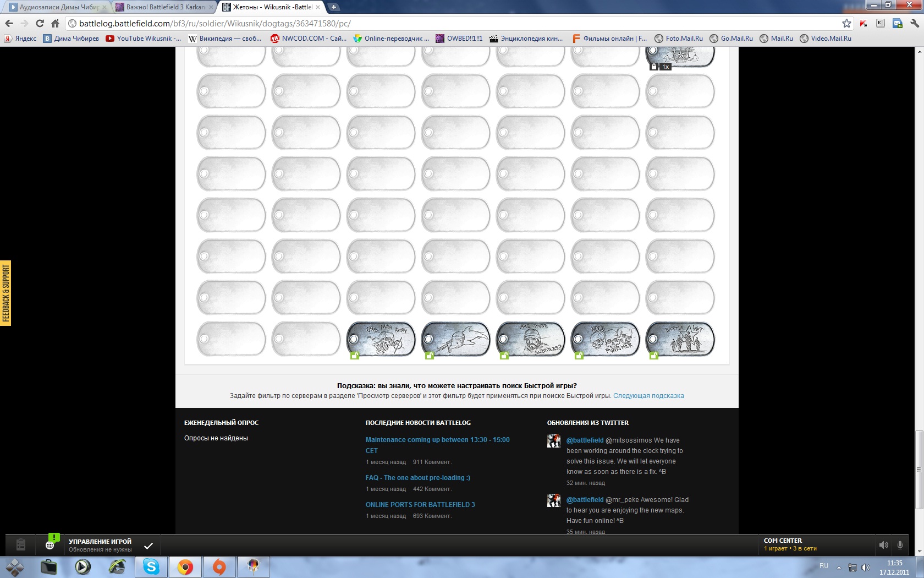This screenshot has height=578, width=924.
Task: Switch to the Battlefield 3 Karkand tab
Action: [x=164, y=7]
